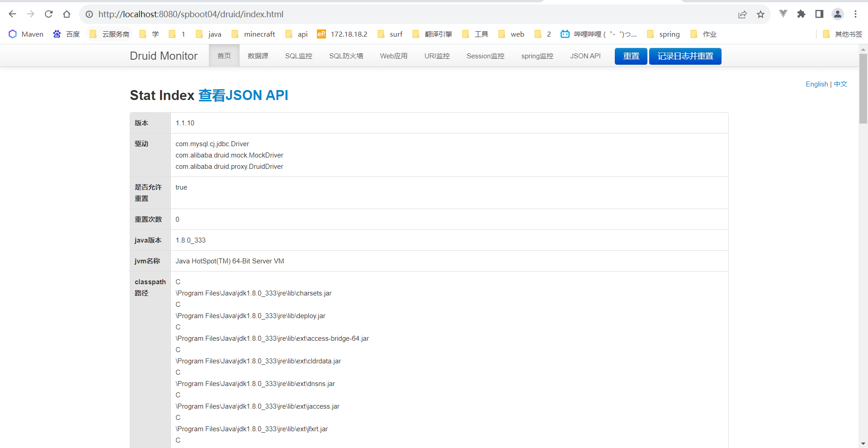Open the 172.18.18.2 bookmark
Image resolution: width=868 pixels, height=448 pixels.
(342, 34)
